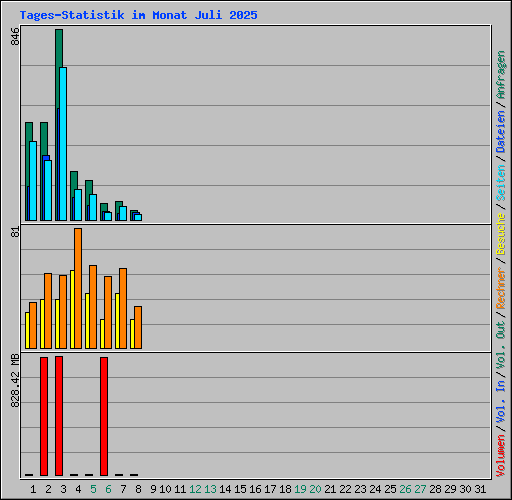
Task: Click the chart title Tages-Statistik im Monat Juli 2025
Action: [x=138, y=15]
